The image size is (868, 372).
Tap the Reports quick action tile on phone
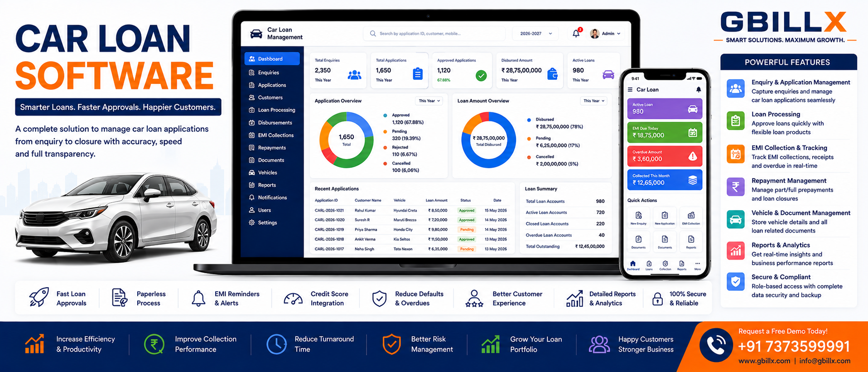click(691, 241)
